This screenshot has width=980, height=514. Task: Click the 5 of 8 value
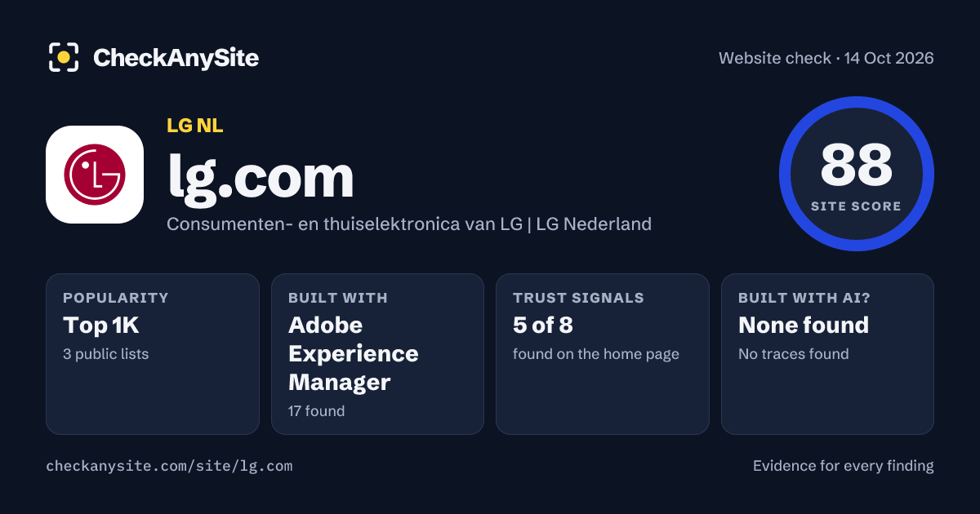pos(543,326)
